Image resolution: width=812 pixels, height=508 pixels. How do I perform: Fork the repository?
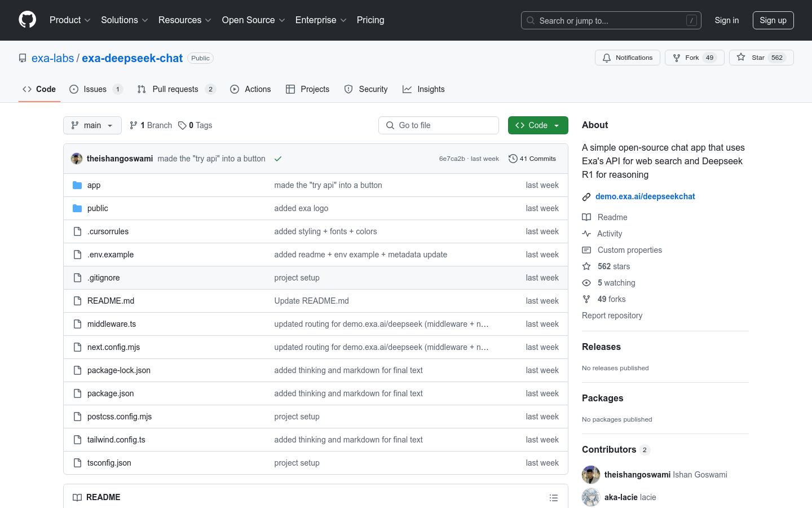694,57
